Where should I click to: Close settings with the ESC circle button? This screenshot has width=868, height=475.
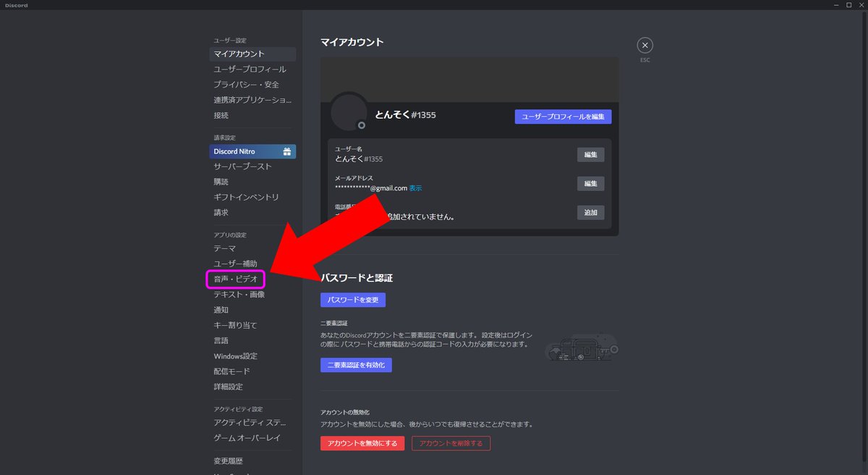[x=644, y=45]
